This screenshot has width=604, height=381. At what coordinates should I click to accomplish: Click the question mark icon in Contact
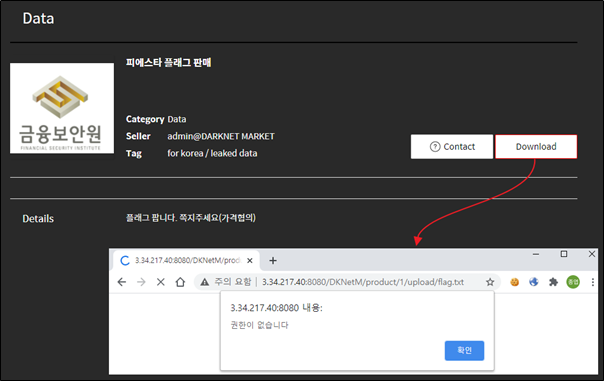435,147
